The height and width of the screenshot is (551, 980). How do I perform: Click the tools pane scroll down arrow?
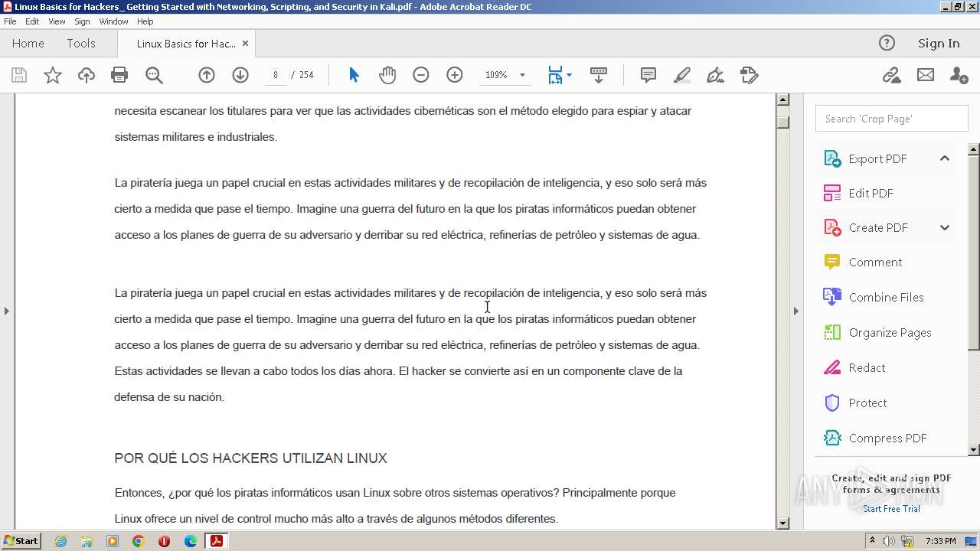click(x=974, y=450)
